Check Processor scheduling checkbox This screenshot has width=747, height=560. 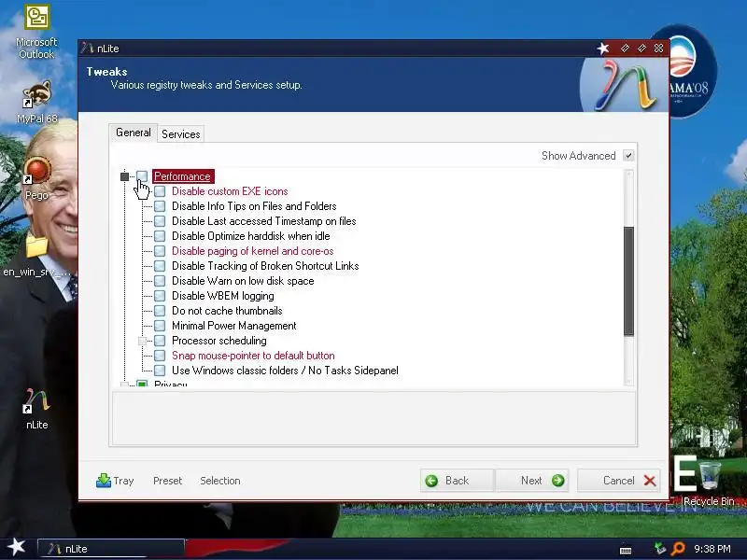coord(160,341)
